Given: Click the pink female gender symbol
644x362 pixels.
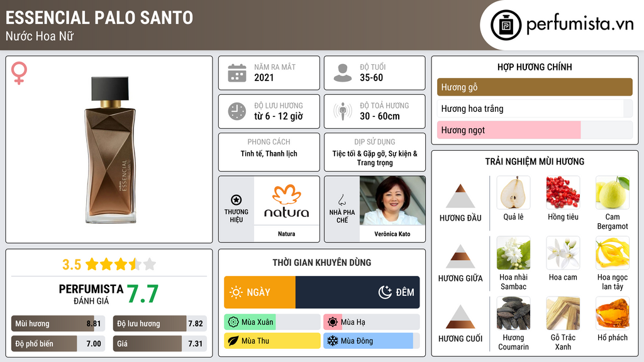Looking at the screenshot, I should point(19,73).
